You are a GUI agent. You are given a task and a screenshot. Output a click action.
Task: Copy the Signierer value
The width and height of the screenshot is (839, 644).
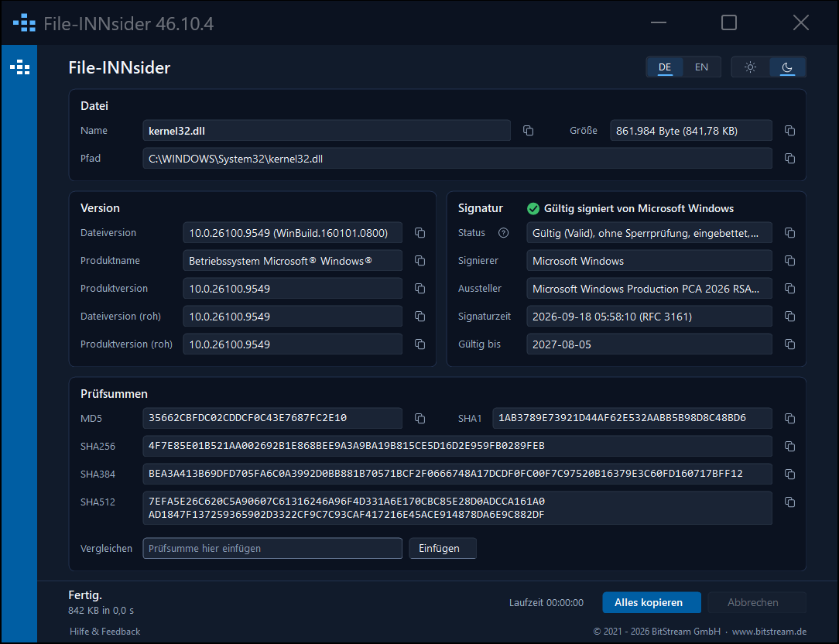point(789,261)
